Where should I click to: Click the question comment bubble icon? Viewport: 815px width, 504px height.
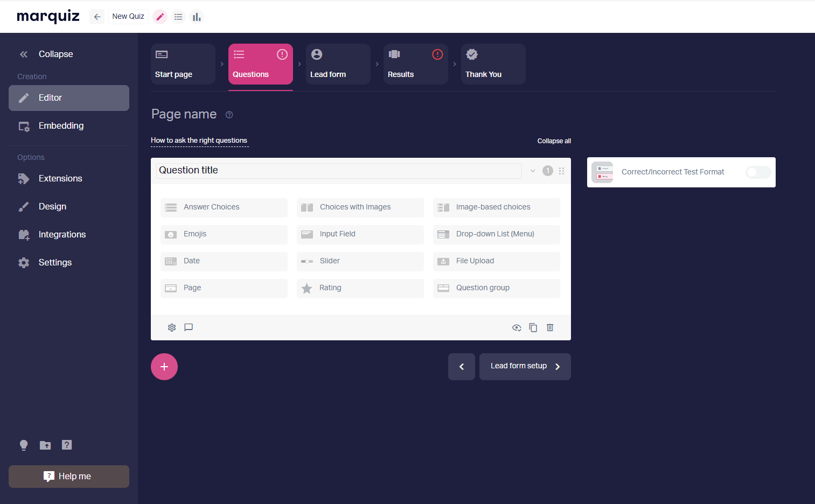(x=189, y=327)
